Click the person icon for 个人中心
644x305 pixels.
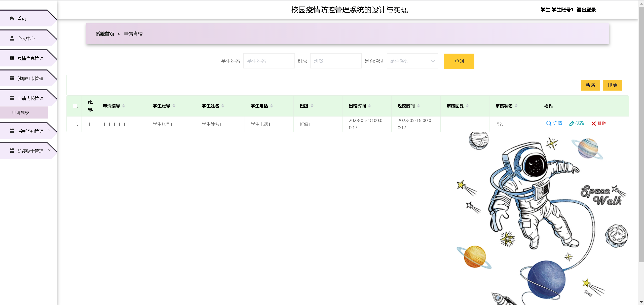tap(12, 38)
